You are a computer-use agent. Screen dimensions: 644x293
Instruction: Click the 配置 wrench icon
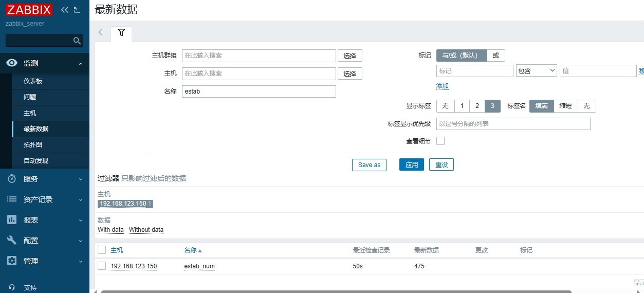(x=12, y=241)
